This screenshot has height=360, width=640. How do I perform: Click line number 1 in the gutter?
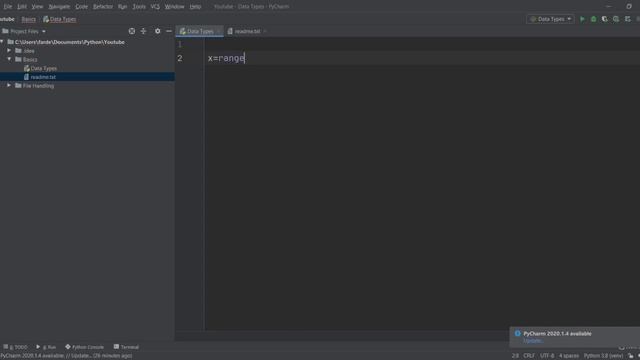pyautogui.click(x=180, y=44)
